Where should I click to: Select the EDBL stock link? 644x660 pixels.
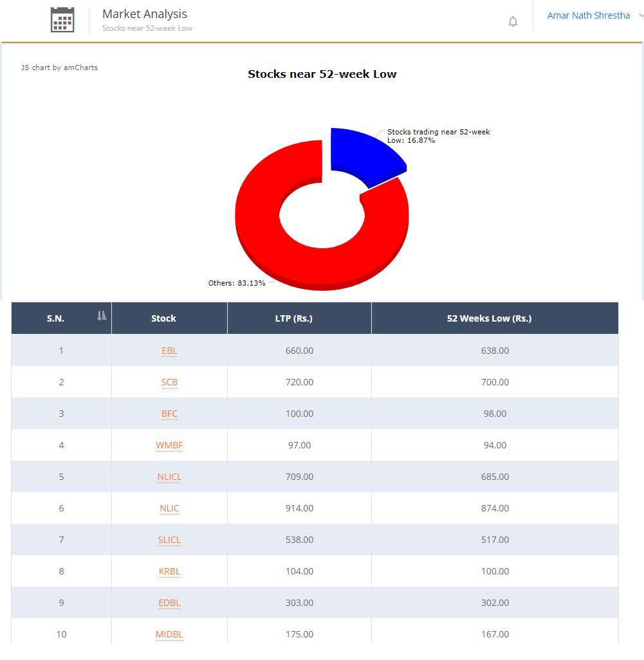coord(169,603)
